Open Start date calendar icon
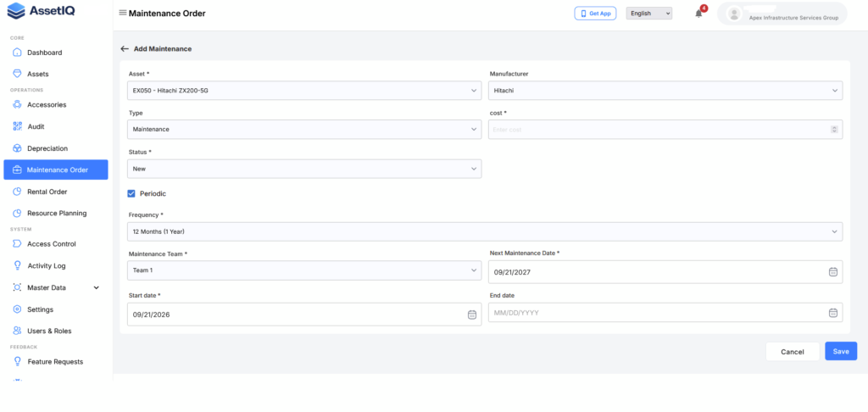The width and height of the screenshot is (868, 412). [x=472, y=315]
